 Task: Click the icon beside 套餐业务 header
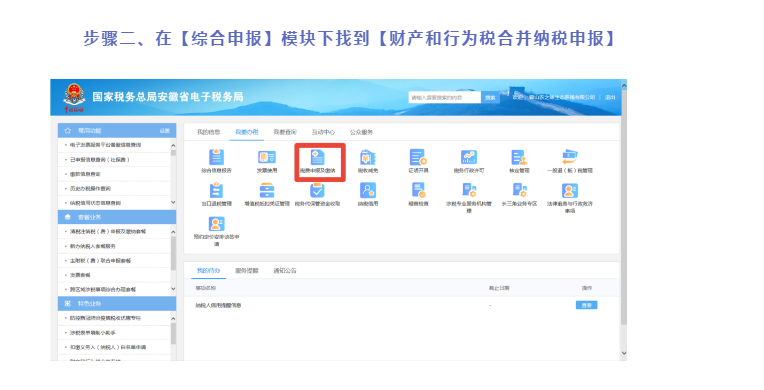click(68, 217)
